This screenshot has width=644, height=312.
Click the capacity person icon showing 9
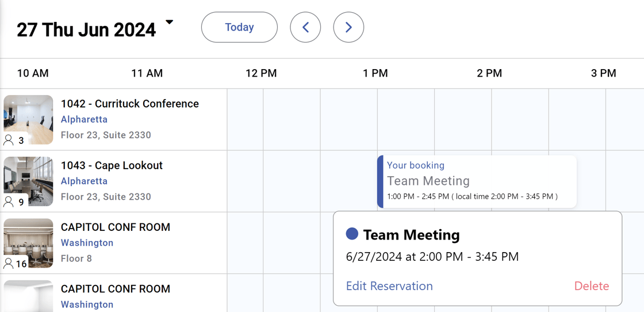9,201
